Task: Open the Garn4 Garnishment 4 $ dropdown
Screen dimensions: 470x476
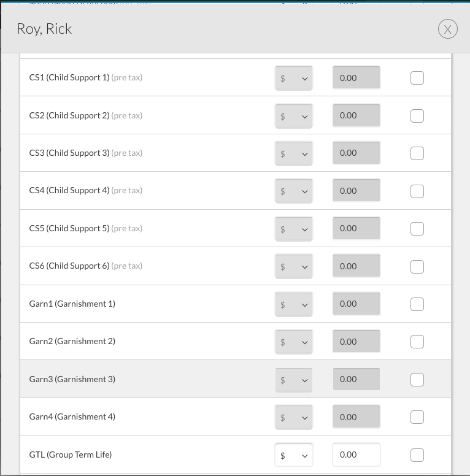Action: click(294, 417)
